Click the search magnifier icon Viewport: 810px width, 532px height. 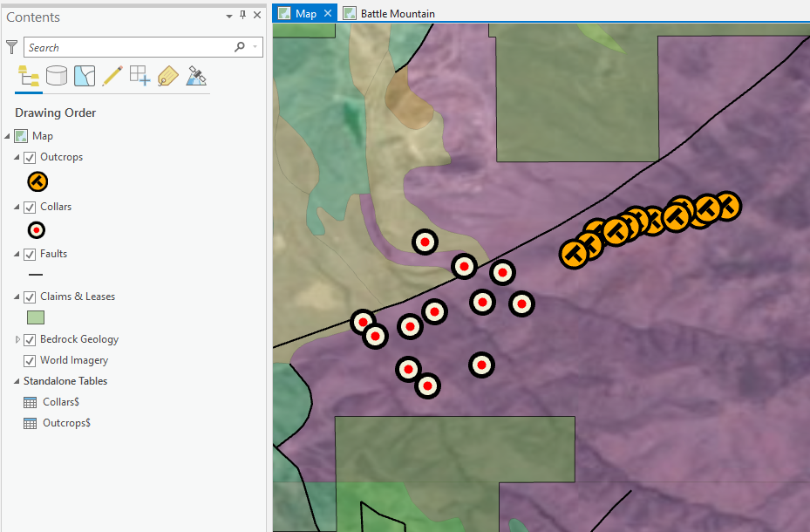click(240, 47)
